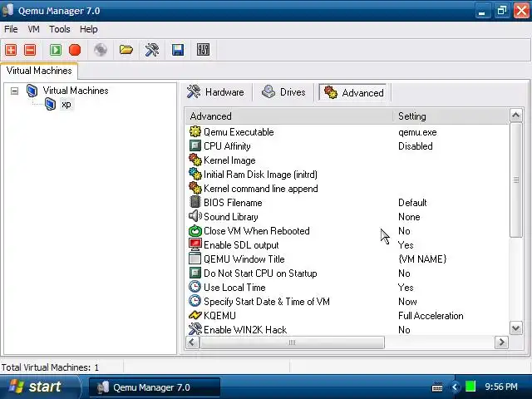Click the qemu.exe setting value
This screenshot has width=532, height=399.
pyautogui.click(x=417, y=132)
